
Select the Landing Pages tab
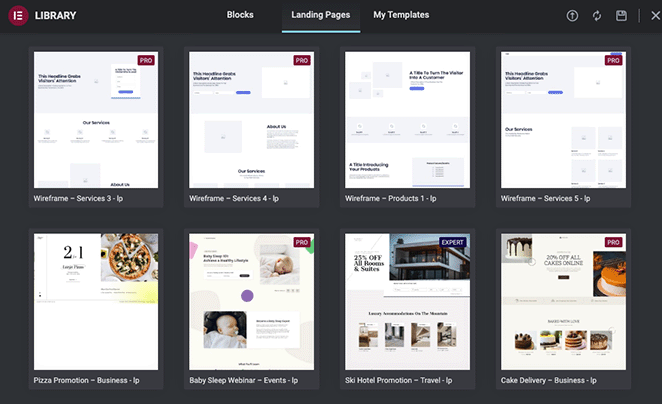click(320, 15)
